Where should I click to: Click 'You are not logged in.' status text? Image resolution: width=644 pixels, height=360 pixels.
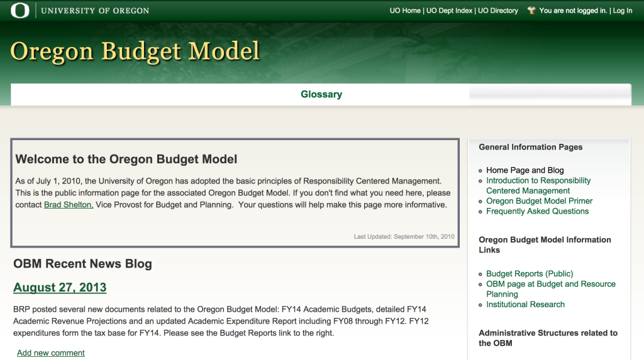pos(573,11)
